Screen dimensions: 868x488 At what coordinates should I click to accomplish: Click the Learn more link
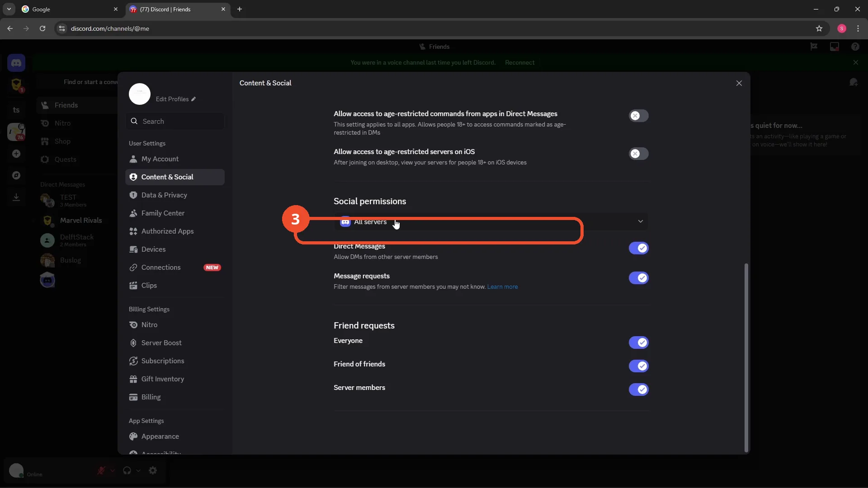pos(502,287)
